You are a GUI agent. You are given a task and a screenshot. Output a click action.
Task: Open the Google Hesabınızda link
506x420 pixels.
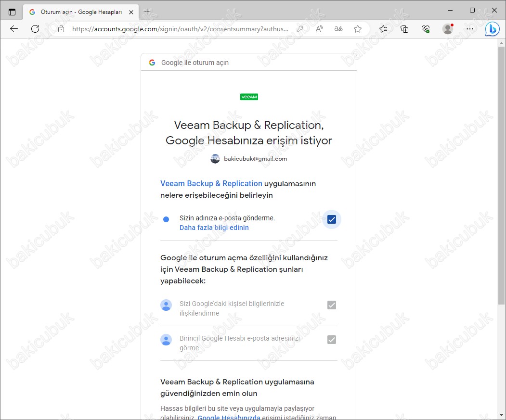tap(229, 418)
